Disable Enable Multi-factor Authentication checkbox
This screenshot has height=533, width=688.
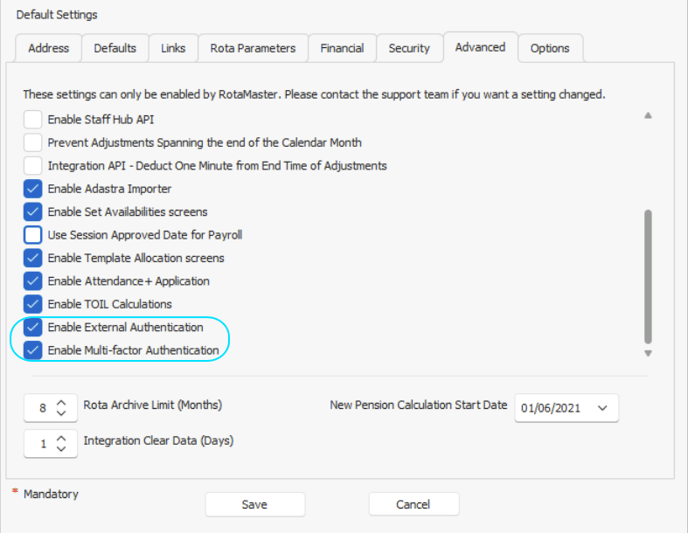click(33, 350)
